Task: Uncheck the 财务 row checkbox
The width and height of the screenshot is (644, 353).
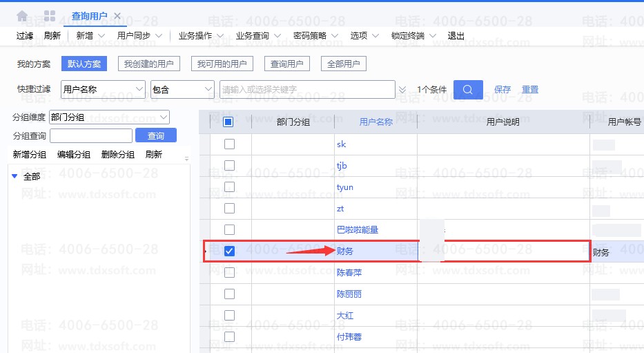Action: tap(229, 251)
